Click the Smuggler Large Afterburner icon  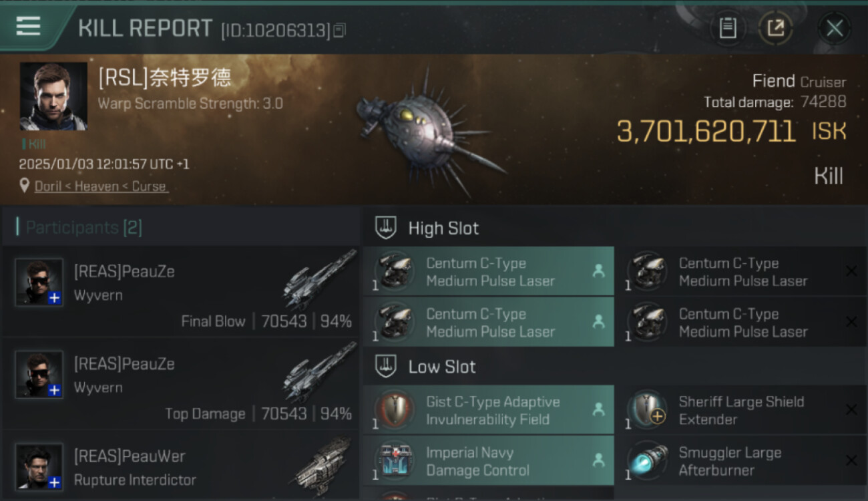pyautogui.click(x=648, y=460)
